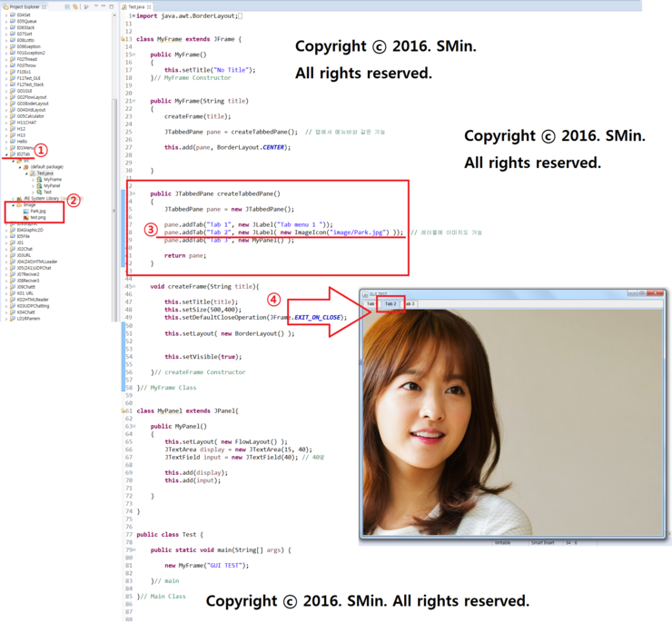The height and width of the screenshot is (623, 672).
Task: Select G02FlowLayout project icon
Action: (x=13, y=97)
